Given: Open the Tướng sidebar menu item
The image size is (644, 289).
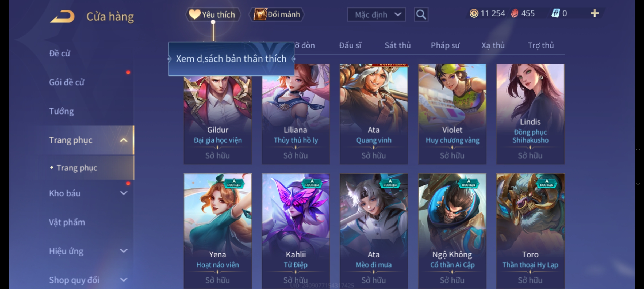Looking at the screenshot, I should point(61,111).
